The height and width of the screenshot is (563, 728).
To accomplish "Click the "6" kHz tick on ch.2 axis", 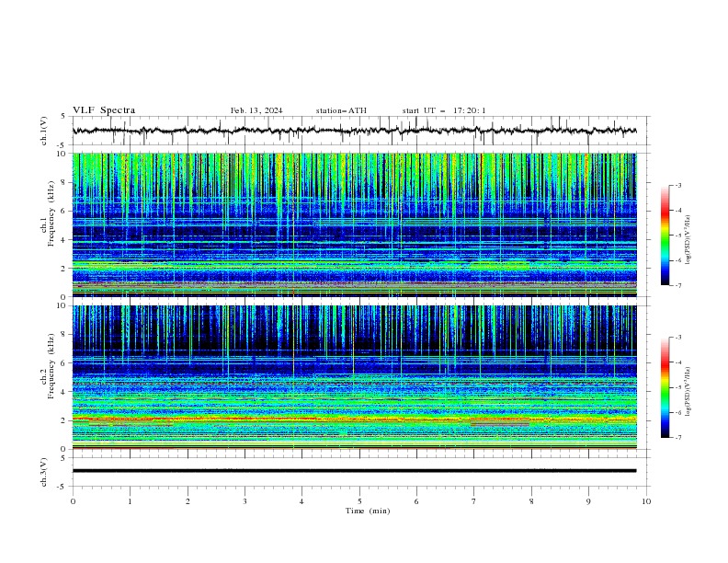I will (x=63, y=362).
